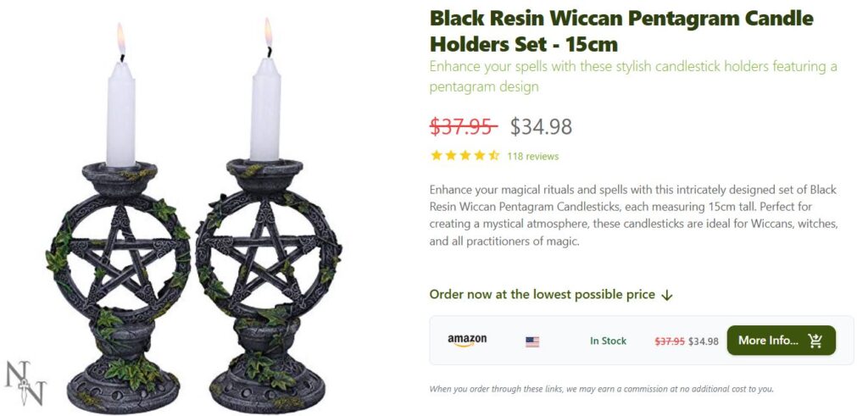Click the Amazon logo in the offer row

467,341
